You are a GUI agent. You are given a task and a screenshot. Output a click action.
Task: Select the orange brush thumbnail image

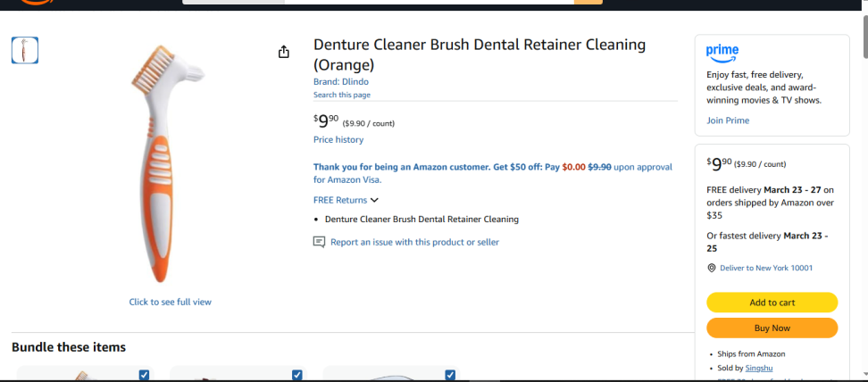pos(25,50)
